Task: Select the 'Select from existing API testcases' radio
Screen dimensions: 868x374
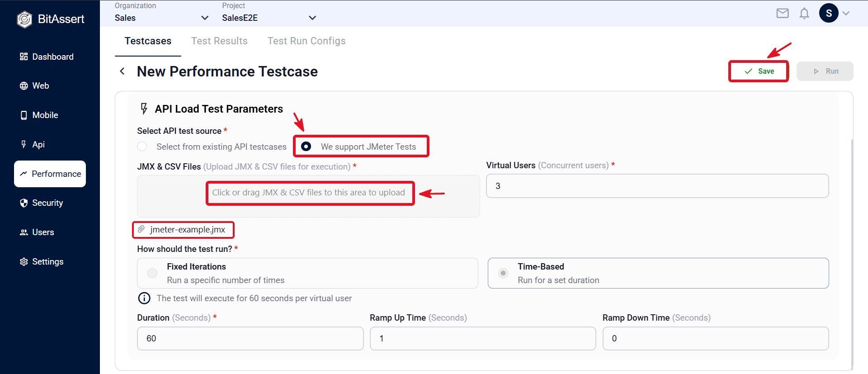Action: 142,147
